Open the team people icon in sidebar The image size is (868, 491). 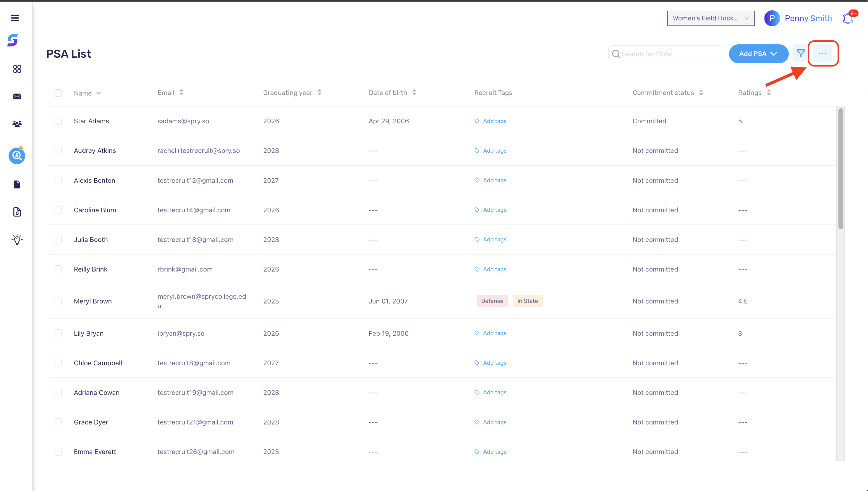tap(17, 124)
